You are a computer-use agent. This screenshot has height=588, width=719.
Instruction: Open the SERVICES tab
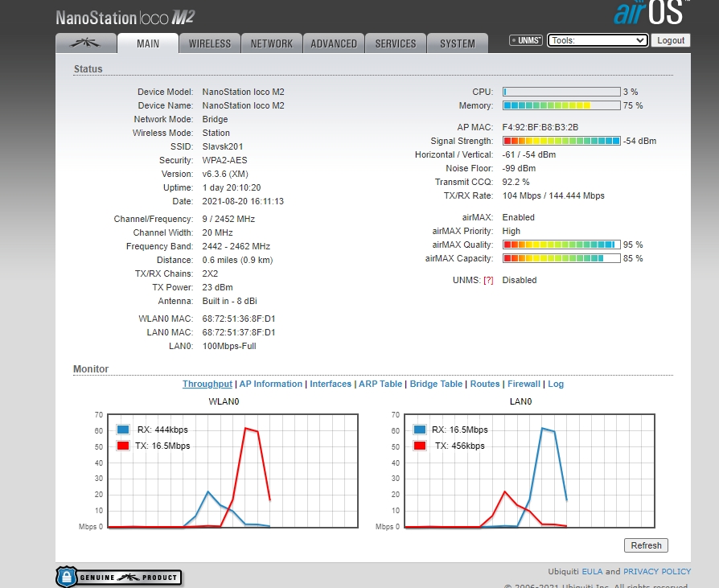(395, 43)
